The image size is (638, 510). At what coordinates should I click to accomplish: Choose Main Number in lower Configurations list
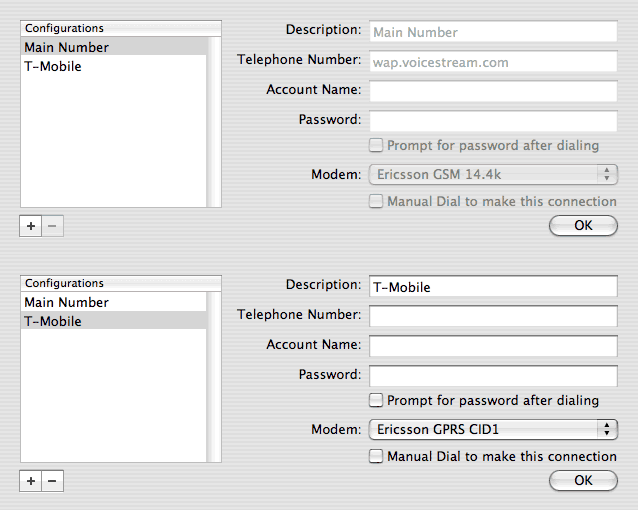[x=67, y=303]
